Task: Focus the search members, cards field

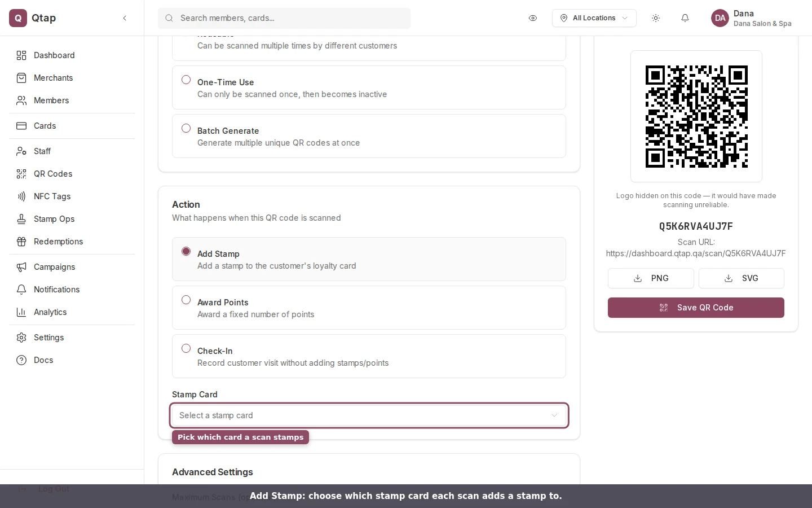Action: pyautogui.click(x=284, y=18)
